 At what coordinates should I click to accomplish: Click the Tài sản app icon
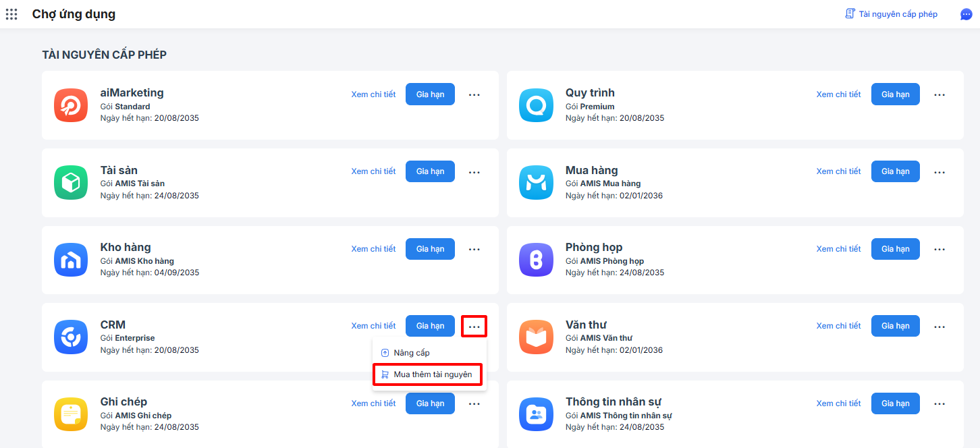click(x=71, y=183)
